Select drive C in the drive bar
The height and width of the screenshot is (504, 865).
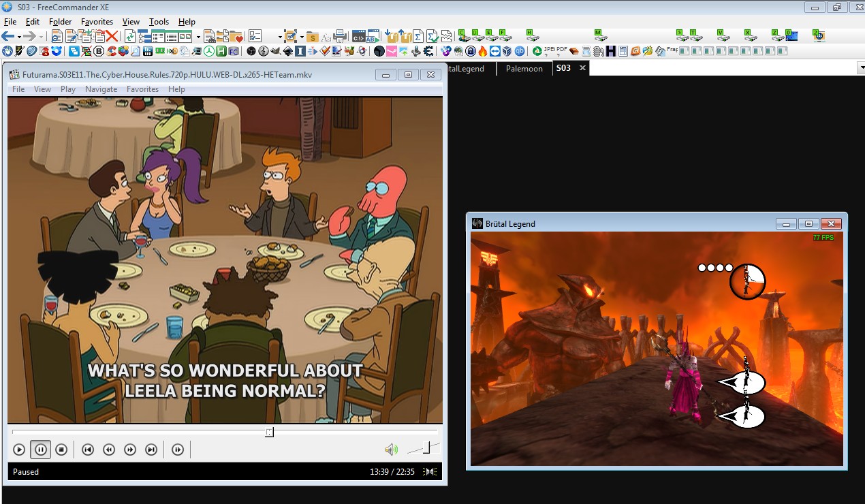click(x=463, y=35)
